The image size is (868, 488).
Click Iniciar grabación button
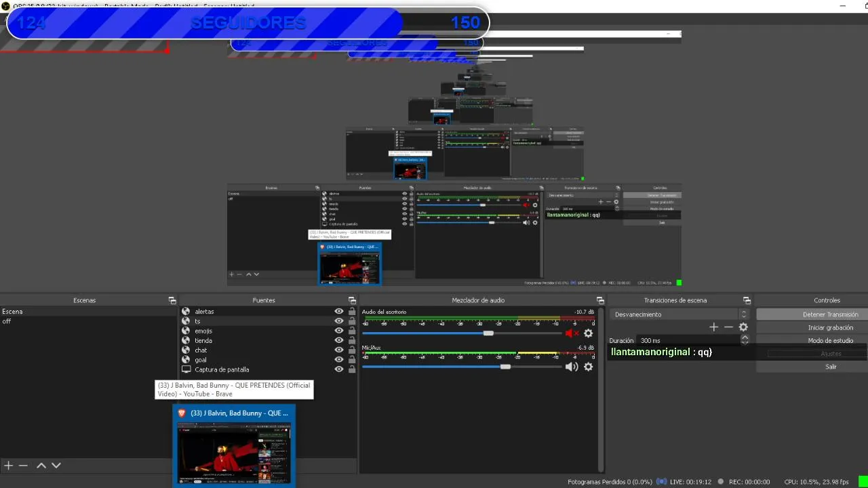click(812, 327)
